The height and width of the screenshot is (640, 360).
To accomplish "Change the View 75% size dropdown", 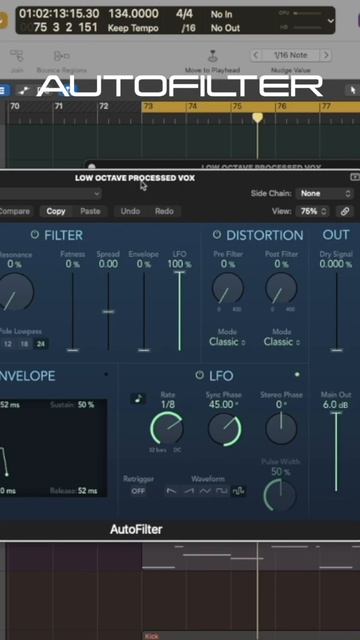I will click(x=312, y=211).
